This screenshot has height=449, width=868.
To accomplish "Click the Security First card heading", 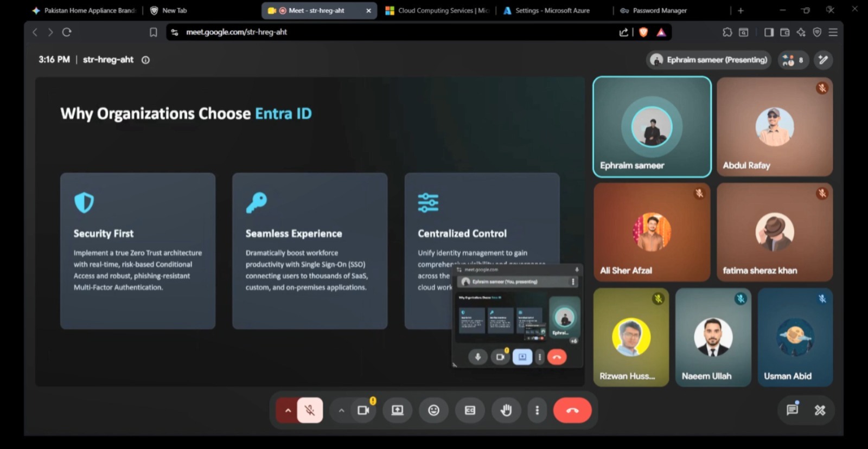I will [104, 234].
